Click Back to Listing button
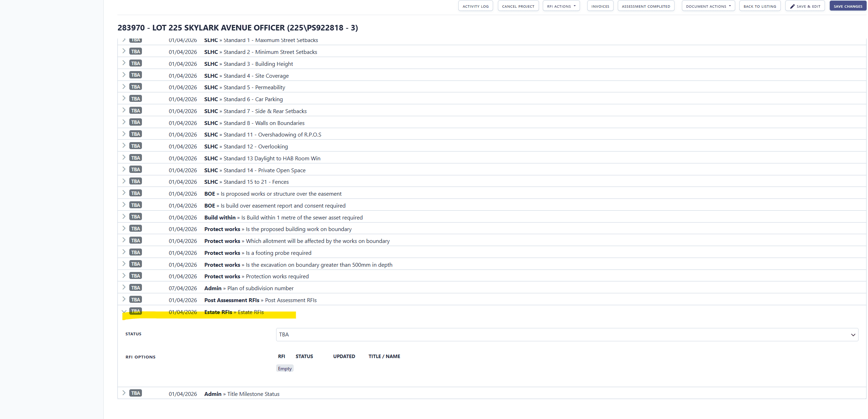 [759, 6]
